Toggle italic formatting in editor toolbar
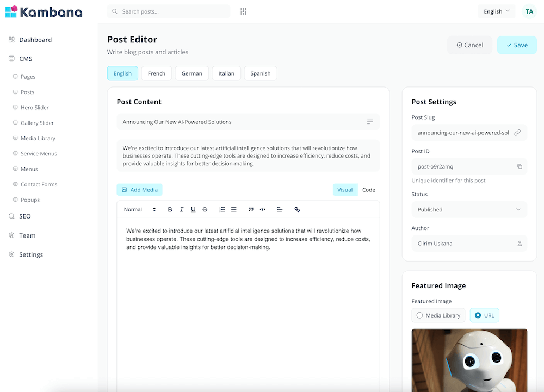The image size is (544, 392). click(182, 209)
